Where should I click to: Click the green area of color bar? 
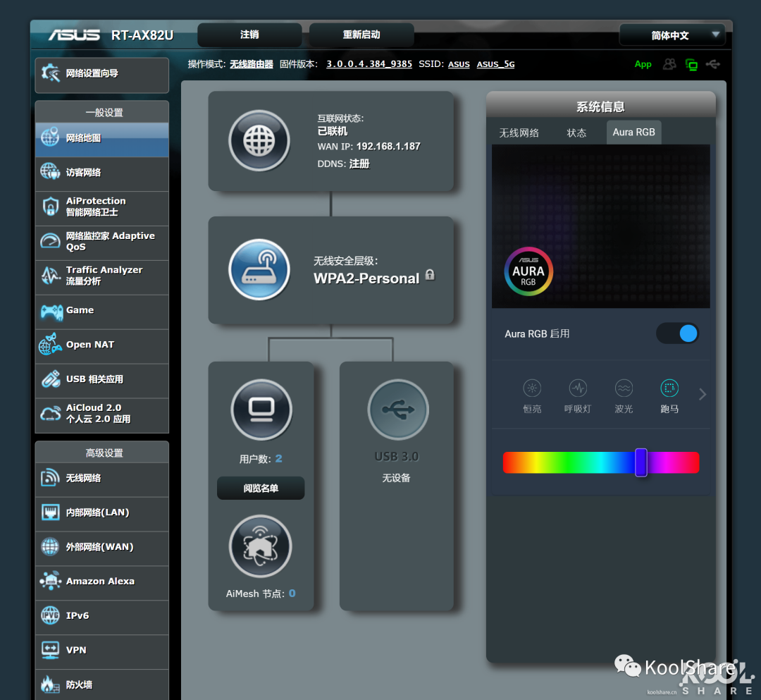pos(568,462)
